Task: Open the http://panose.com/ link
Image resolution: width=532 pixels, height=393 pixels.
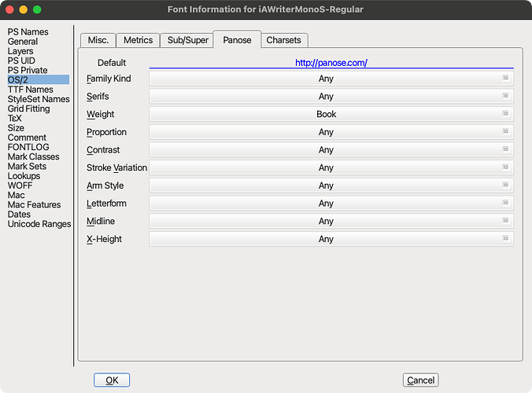Action: pos(331,63)
